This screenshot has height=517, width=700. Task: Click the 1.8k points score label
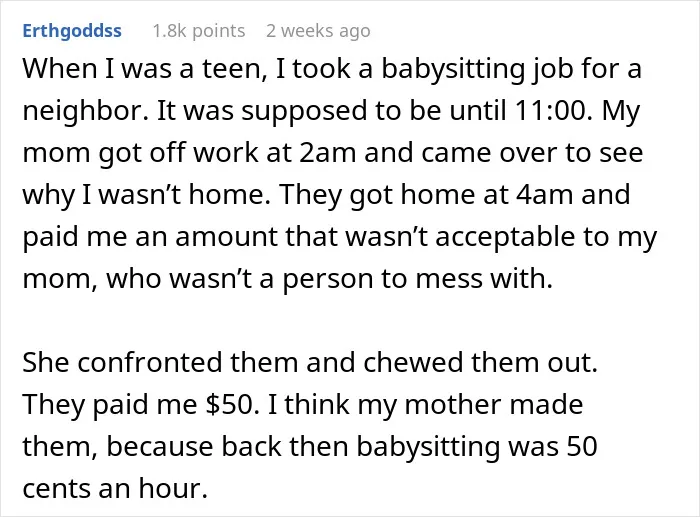(x=199, y=31)
